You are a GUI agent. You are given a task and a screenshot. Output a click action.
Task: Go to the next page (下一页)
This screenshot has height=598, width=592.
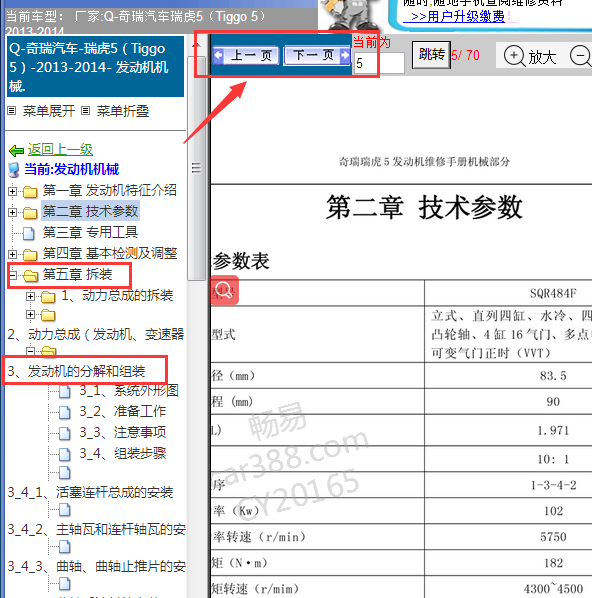coord(317,56)
